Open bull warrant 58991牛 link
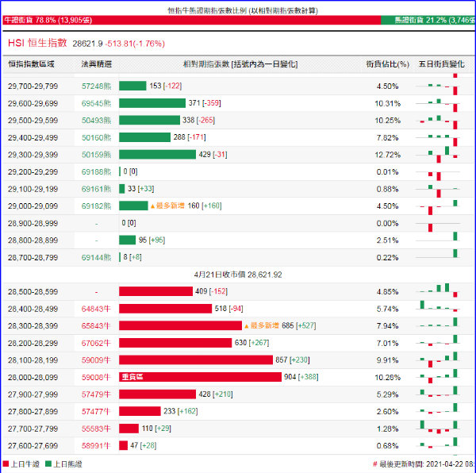476x473 pixels. pos(96,446)
